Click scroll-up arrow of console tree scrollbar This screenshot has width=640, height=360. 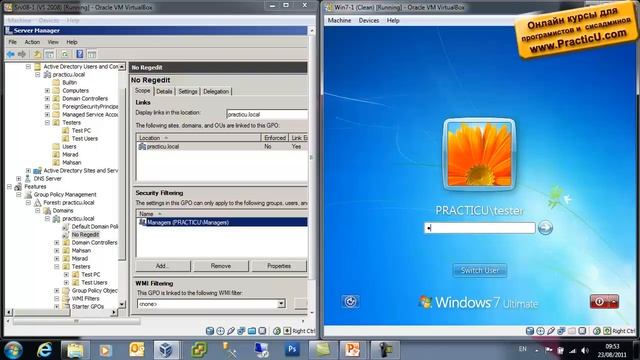pos(122,66)
